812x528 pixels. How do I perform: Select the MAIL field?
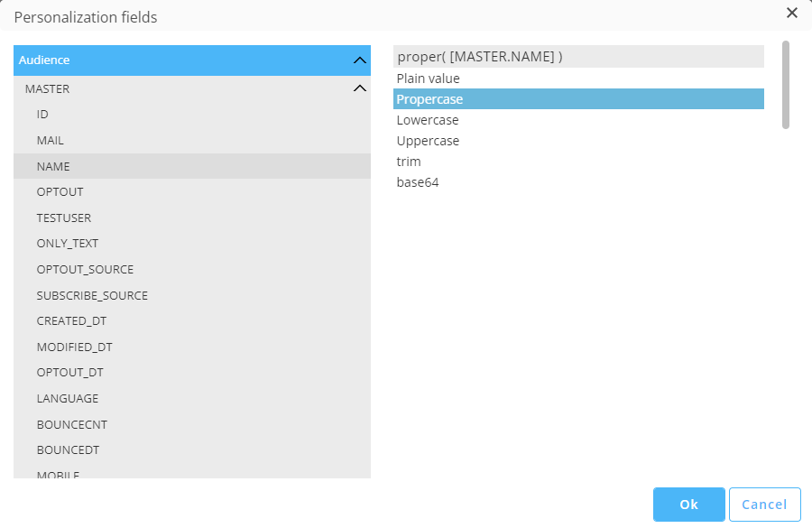click(x=50, y=141)
